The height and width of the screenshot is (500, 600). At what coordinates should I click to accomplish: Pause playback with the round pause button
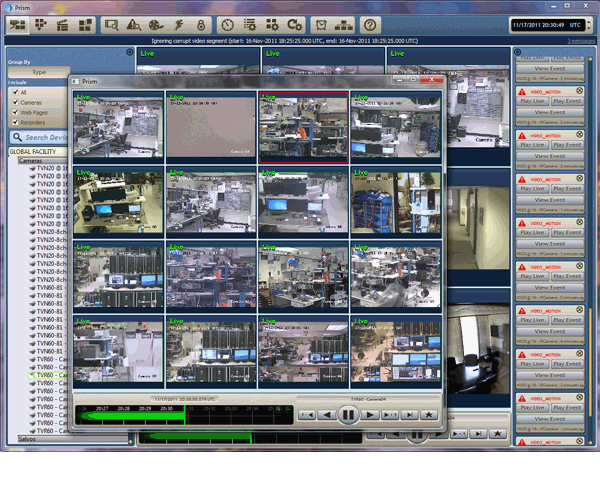click(x=347, y=413)
